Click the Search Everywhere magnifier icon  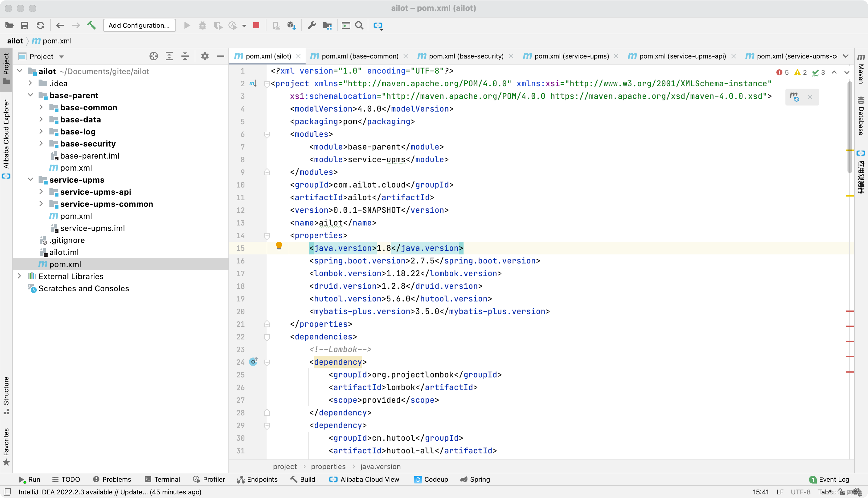(x=359, y=25)
